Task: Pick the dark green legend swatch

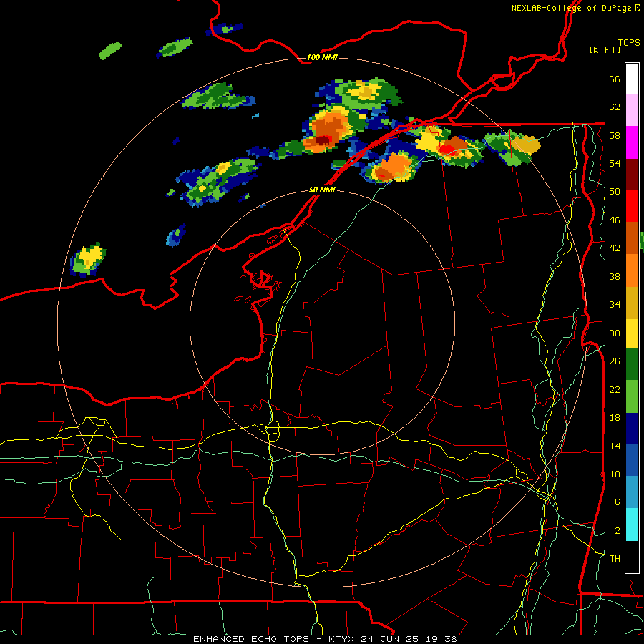Action: tap(632, 364)
